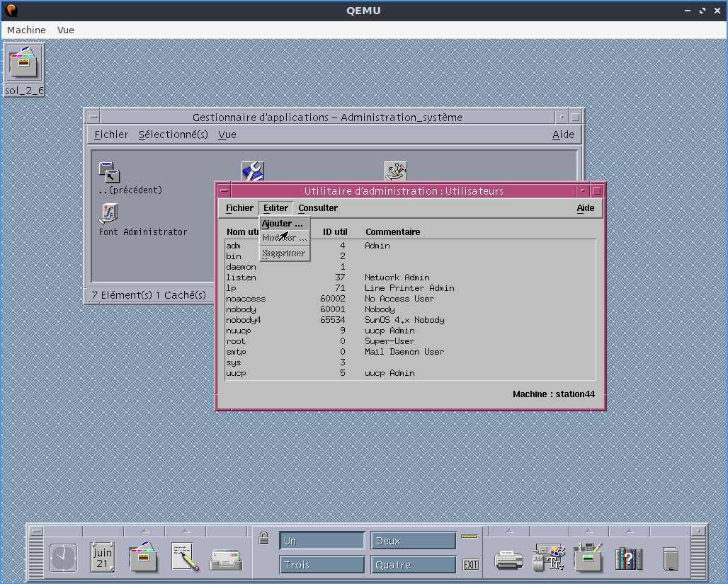This screenshot has width=728, height=584.
Task: Open window menu of Utilitaire d'administration
Action: (224, 190)
